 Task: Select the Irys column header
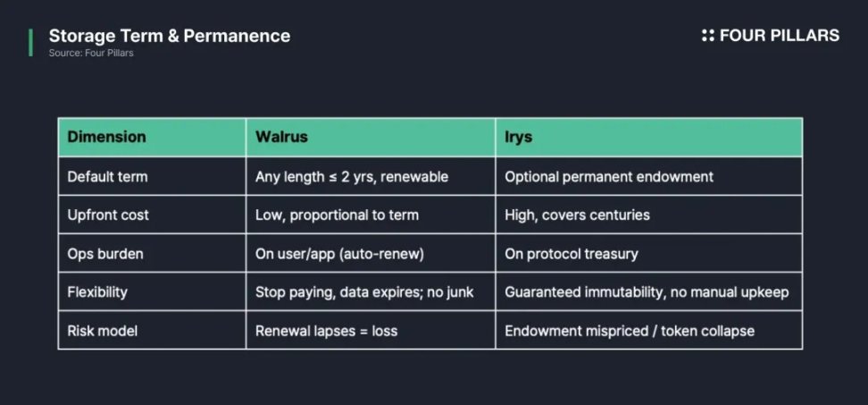click(520, 138)
